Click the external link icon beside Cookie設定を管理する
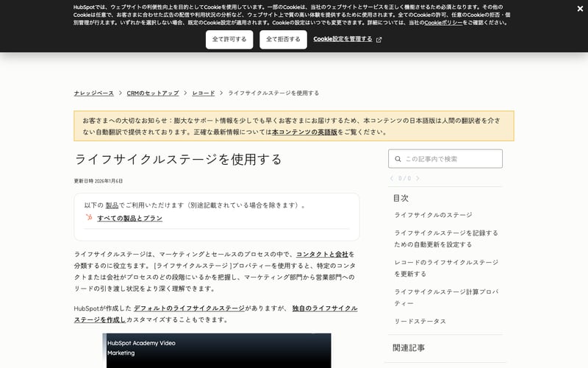 (379, 40)
